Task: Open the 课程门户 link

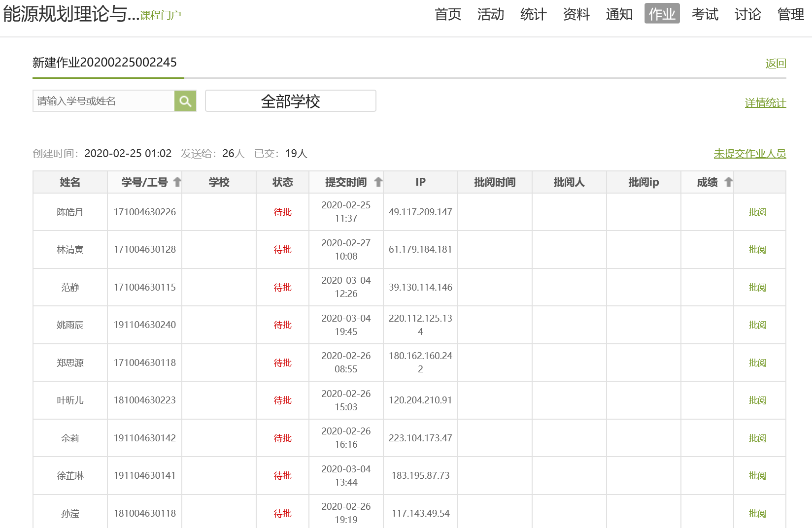Action: pos(161,15)
